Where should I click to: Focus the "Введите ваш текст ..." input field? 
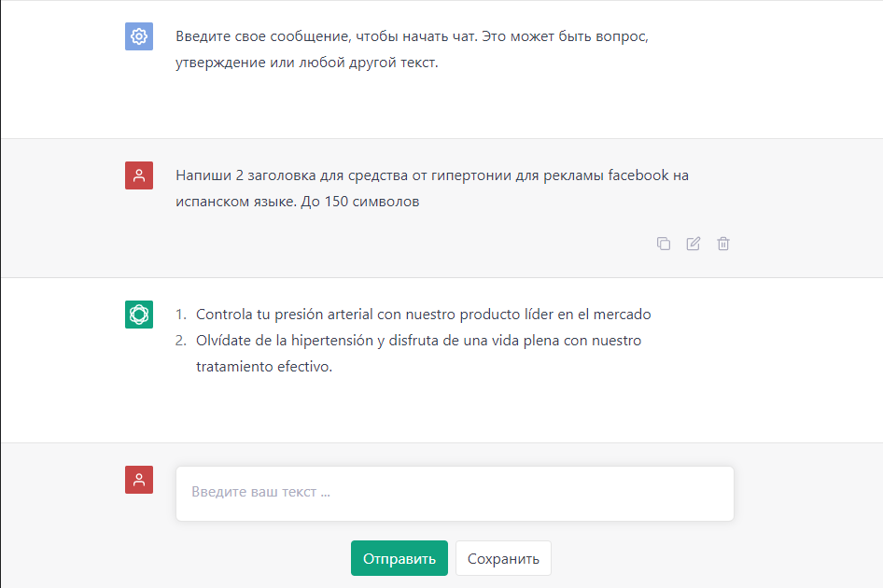455,493
